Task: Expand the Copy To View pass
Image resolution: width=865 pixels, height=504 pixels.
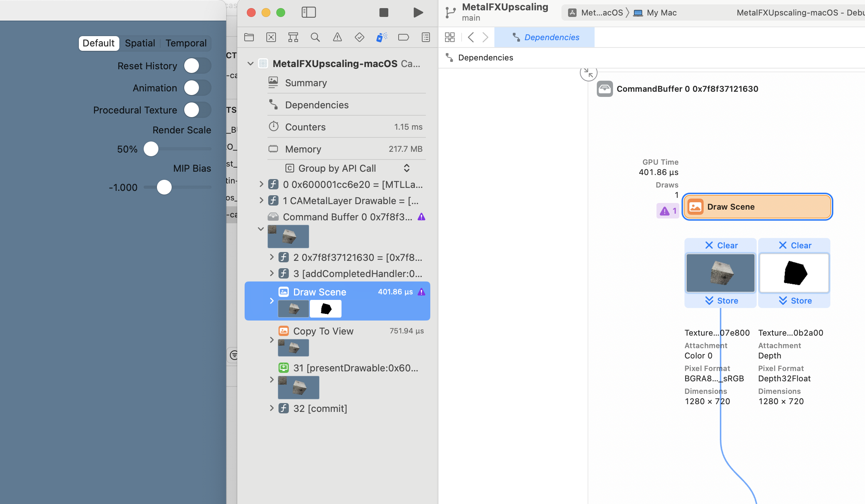Action: pyautogui.click(x=272, y=339)
